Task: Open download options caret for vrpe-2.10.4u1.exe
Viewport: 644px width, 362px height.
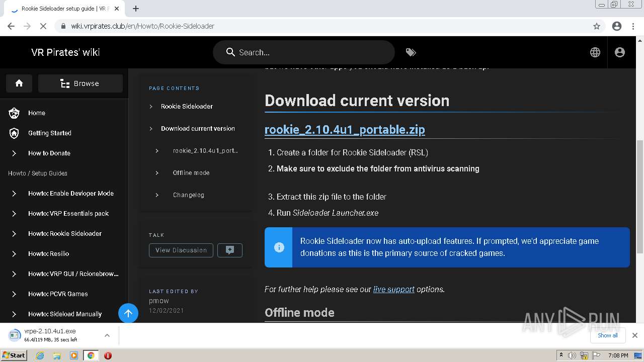Action: click(x=107, y=335)
